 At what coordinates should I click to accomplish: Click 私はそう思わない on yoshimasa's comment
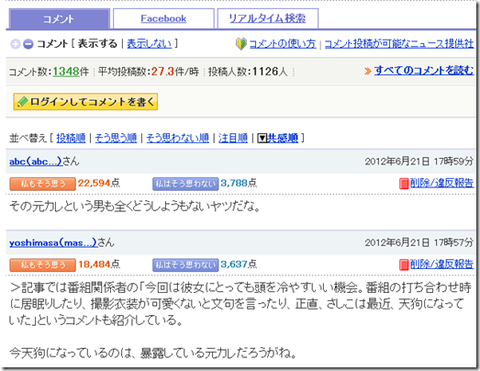[186, 265]
